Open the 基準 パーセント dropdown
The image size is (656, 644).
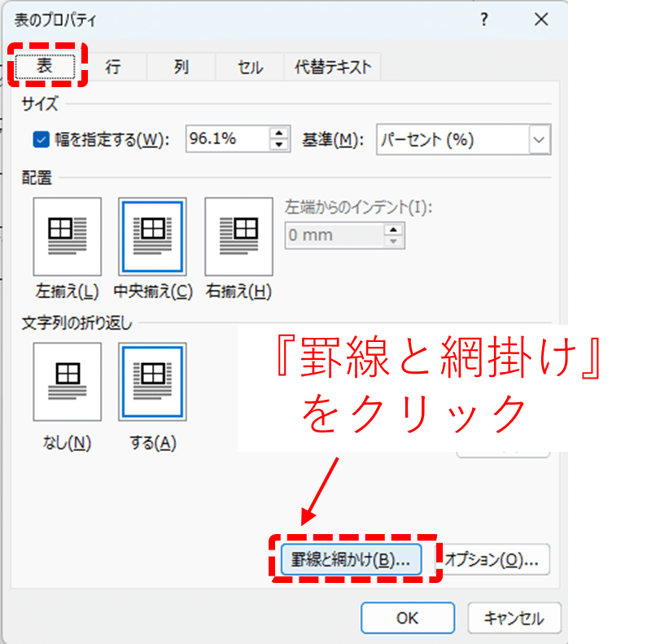(x=538, y=139)
